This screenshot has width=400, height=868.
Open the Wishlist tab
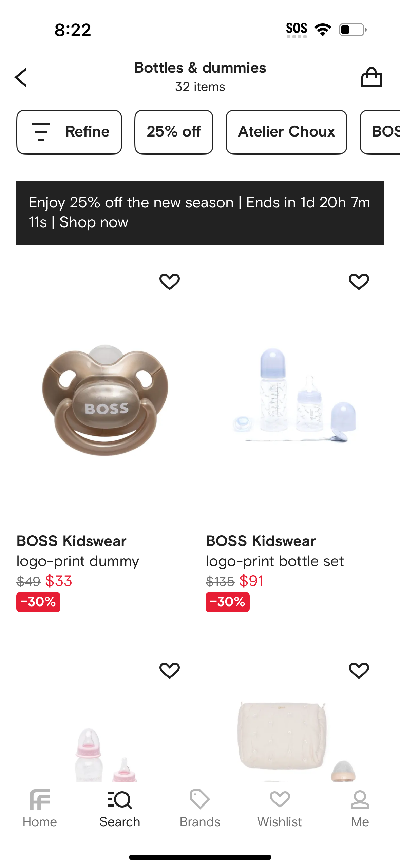(x=280, y=809)
